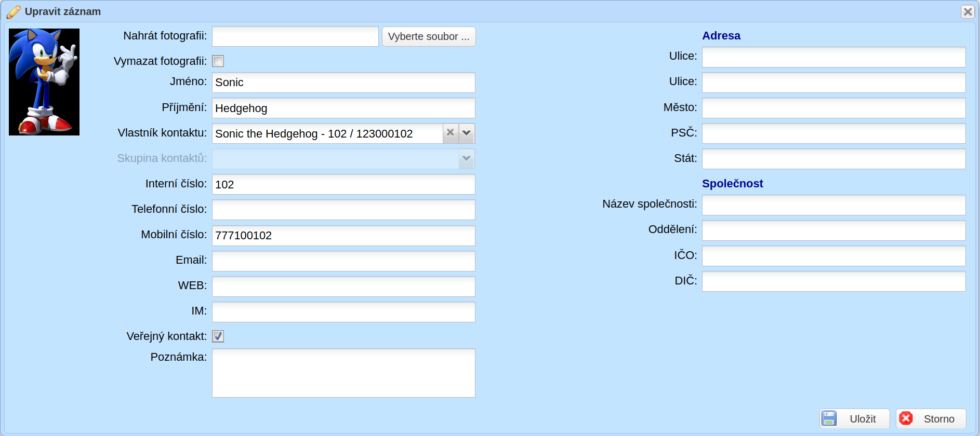980x436 pixels.
Task: Click the Sonic contact photo
Action: pos(44,82)
